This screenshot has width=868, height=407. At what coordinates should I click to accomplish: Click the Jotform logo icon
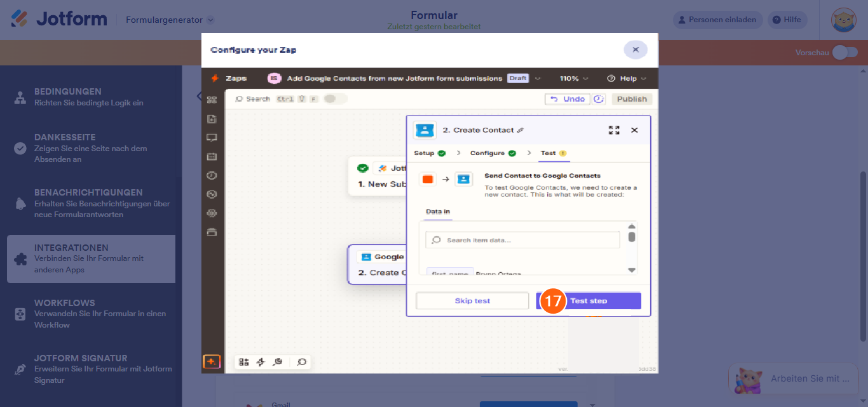(19, 18)
